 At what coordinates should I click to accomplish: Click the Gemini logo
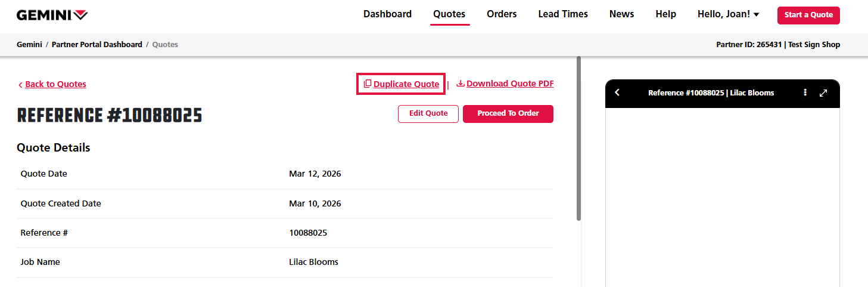click(x=52, y=15)
